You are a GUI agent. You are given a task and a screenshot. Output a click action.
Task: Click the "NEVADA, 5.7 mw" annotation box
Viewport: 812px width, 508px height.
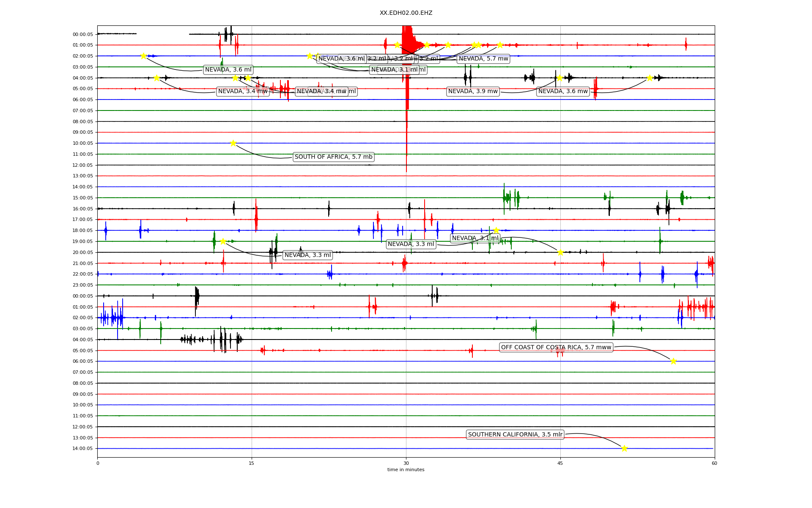tap(483, 59)
